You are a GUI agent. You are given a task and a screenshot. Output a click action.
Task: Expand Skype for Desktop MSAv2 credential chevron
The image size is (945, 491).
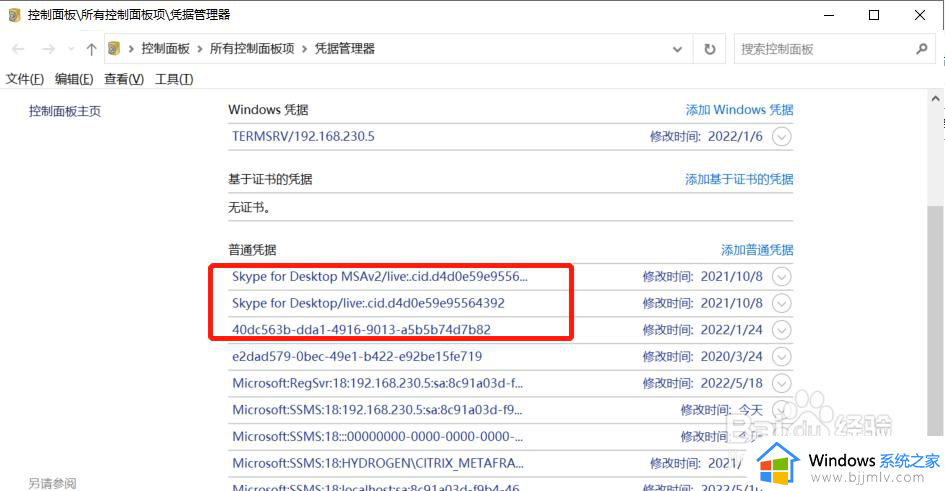point(782,277)
